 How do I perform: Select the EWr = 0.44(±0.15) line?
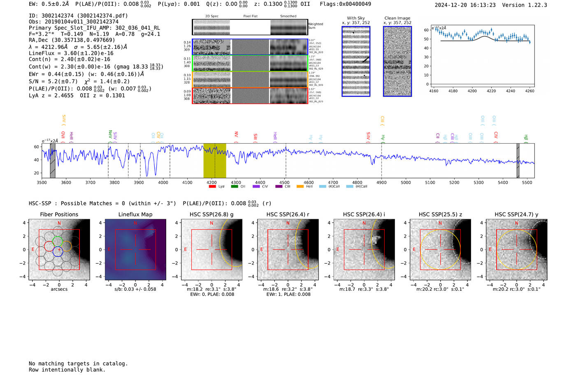86,74
